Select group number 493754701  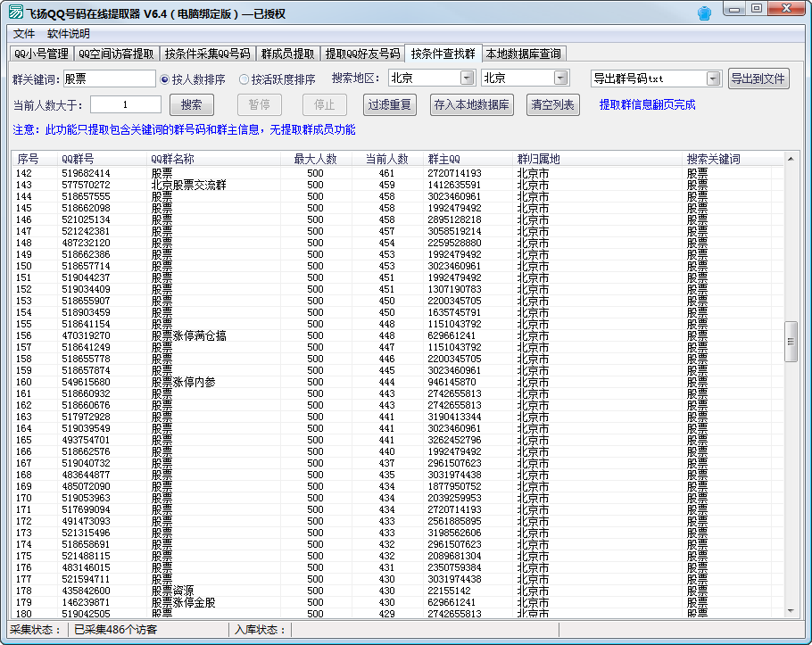coord(86,440)
